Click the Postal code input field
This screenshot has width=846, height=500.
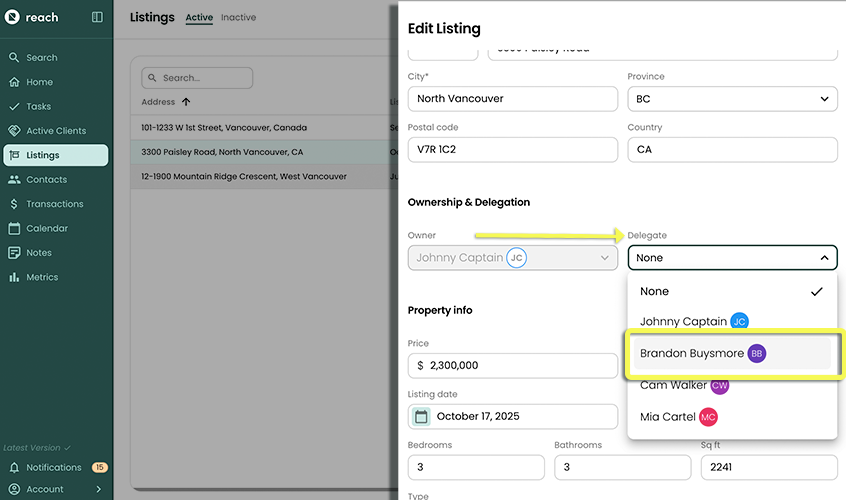(x=512, y=150)
